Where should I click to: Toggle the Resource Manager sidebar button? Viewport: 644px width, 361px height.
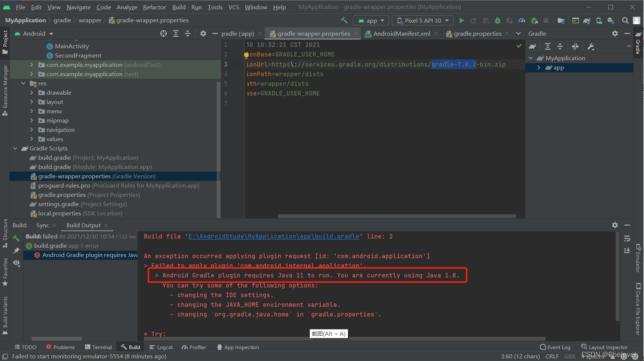tap(5, 90)
